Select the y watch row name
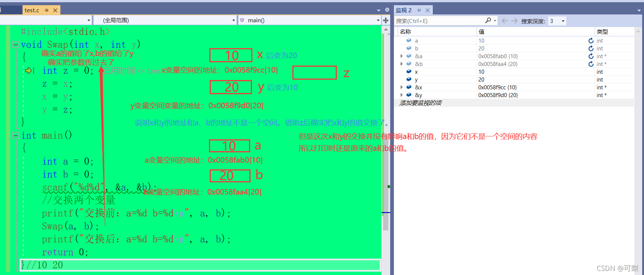Screen dimensions: 644x275 (x=416, y=80)
